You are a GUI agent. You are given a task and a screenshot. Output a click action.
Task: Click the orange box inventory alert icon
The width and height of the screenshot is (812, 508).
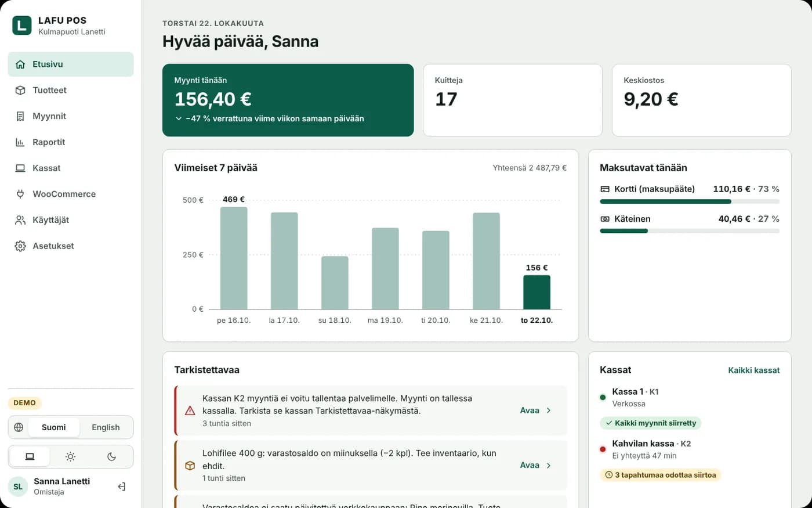pos(190,466)
